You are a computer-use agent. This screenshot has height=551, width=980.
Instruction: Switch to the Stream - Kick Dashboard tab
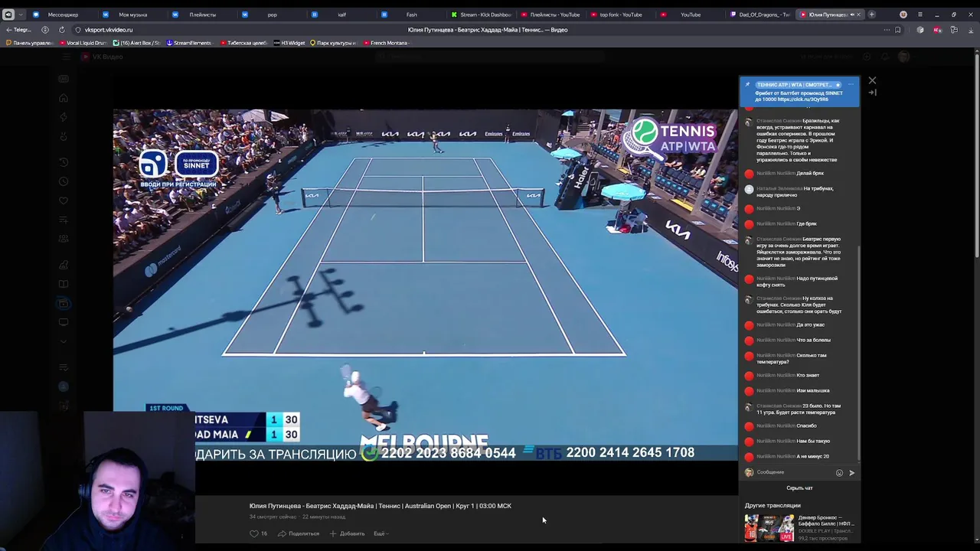tap(481, 15)
